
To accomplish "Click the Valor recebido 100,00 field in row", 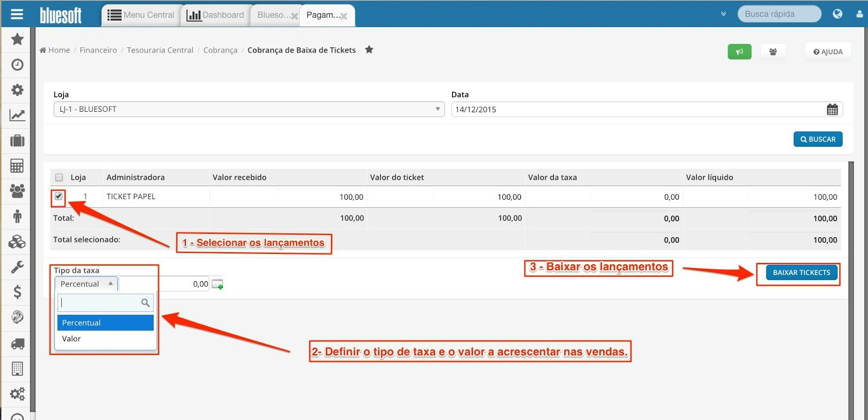I will pos(320,197).
